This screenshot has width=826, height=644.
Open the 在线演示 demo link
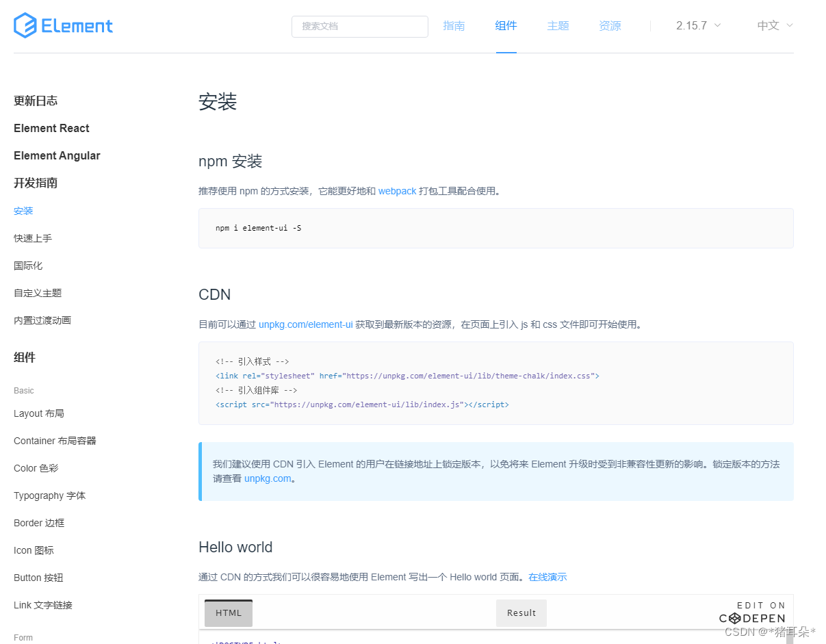click(547, 577)
